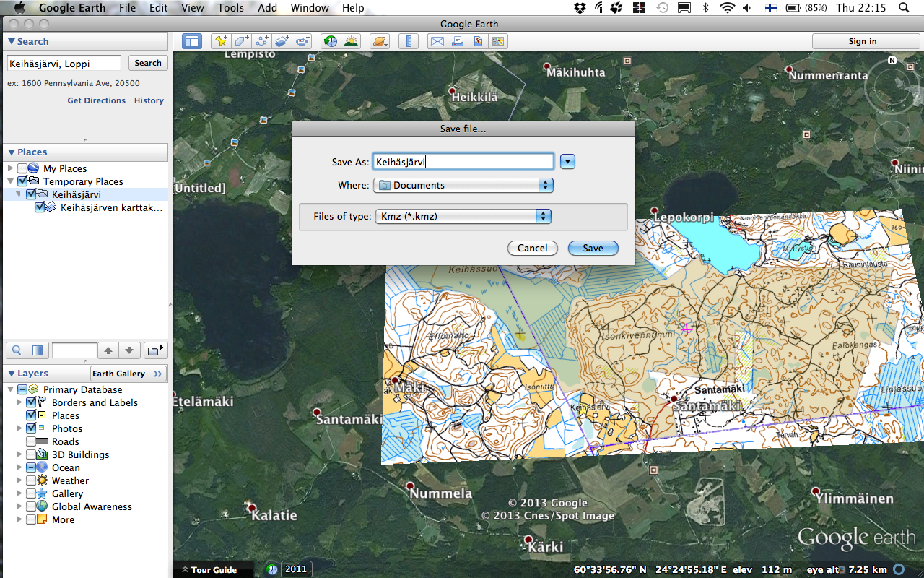
Task: Collapse the Temporary Places tree node
Action: click(10, 181)
